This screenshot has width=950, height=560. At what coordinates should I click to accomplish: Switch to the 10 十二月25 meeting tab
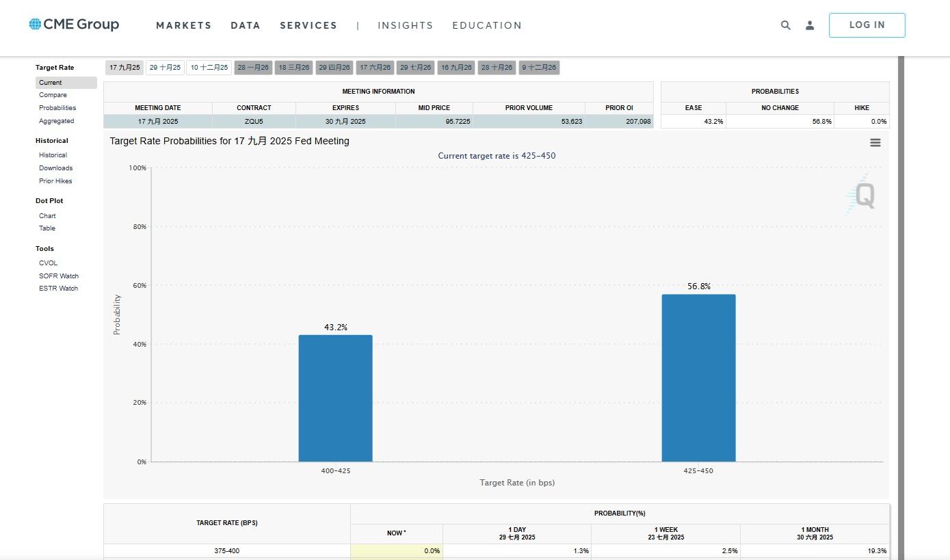(209, 68)
